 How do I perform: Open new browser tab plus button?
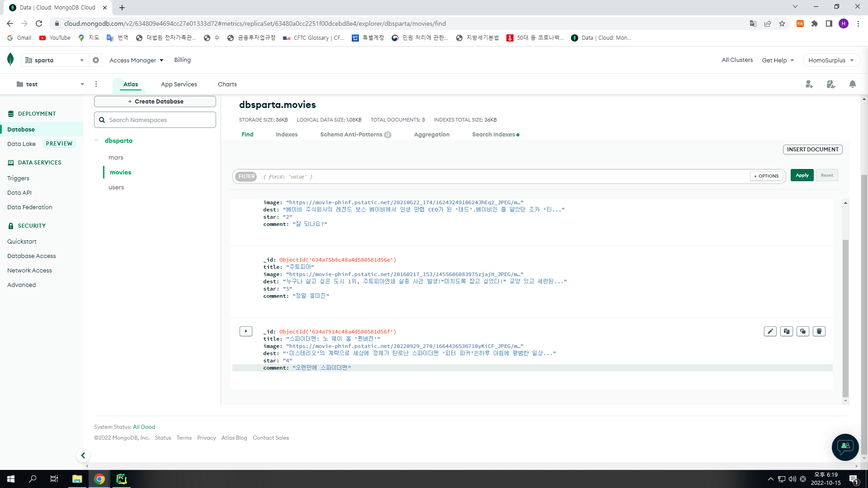pyautogui.click(x=122, y=7)
